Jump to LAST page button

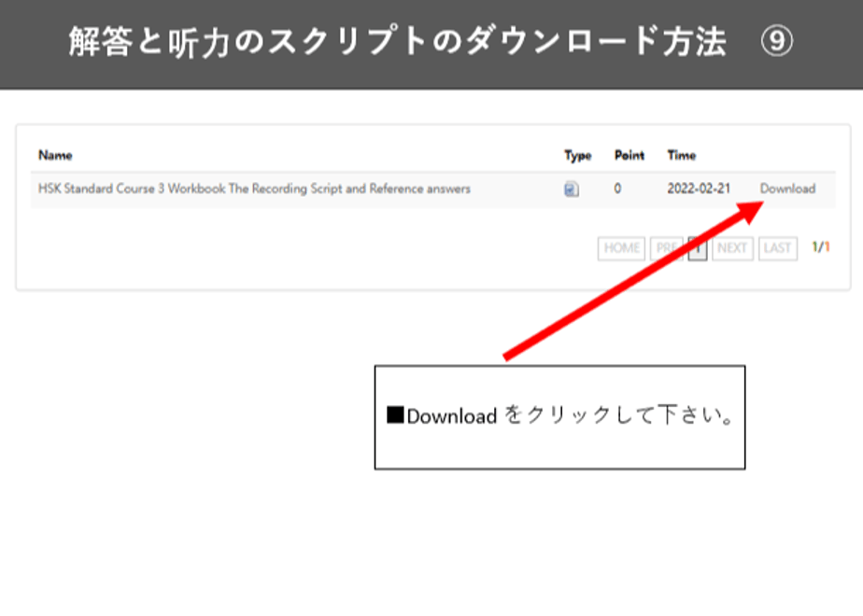pos(778,248)
